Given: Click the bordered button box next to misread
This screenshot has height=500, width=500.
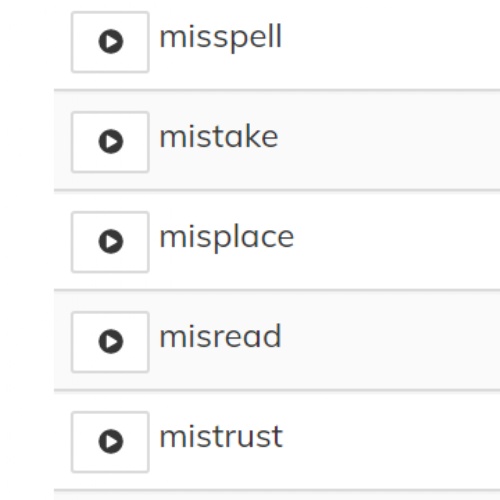Looking at the screenshot, I should 110,342.
